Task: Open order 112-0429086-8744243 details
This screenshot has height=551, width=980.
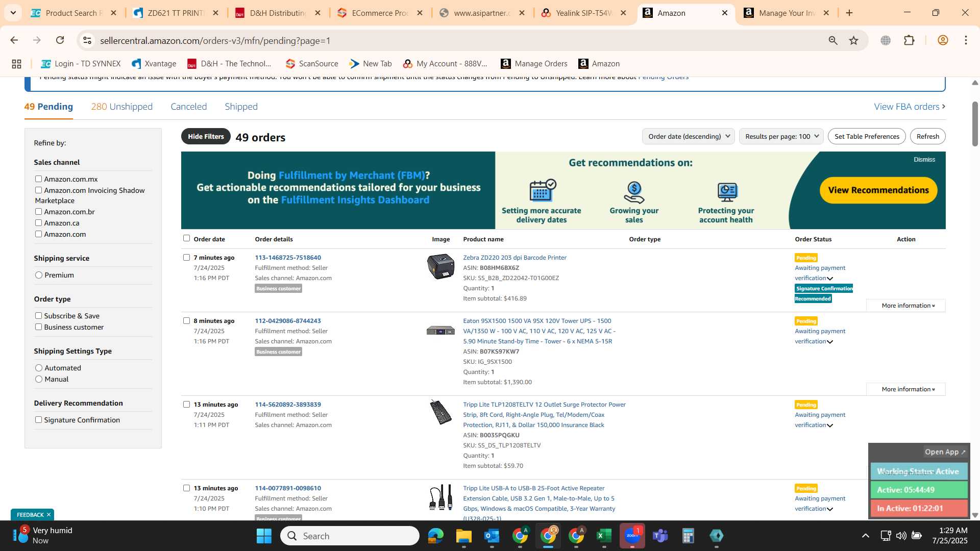Action: point(288,321)
